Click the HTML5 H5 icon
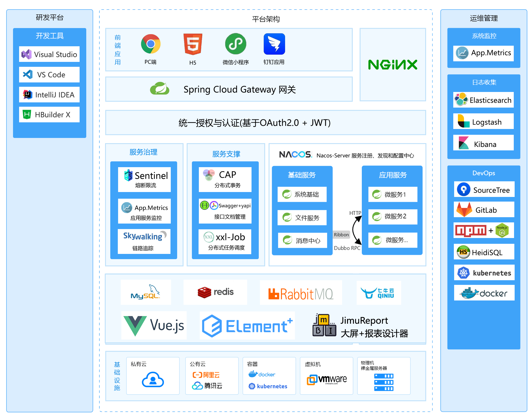532x415 pixels. [193, 44]
